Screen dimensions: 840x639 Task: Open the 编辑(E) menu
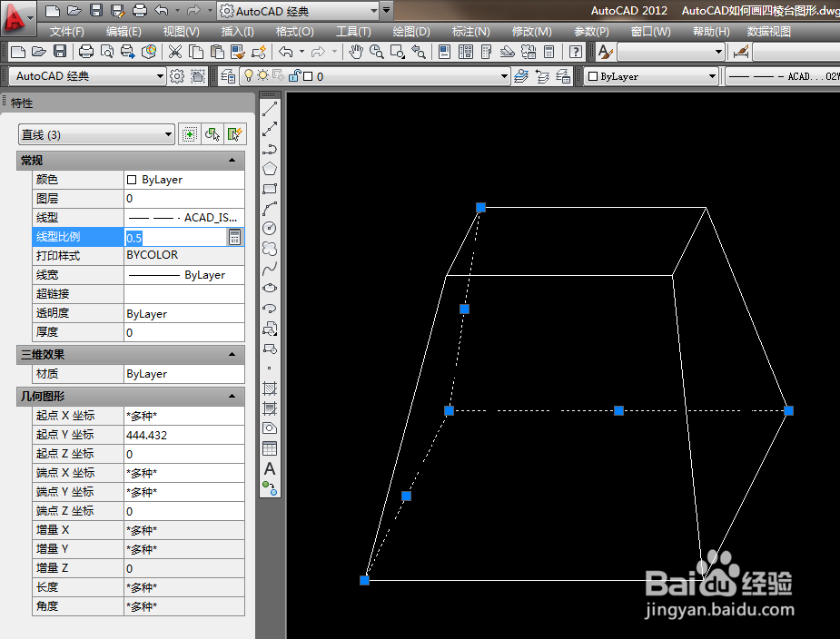pyautogui.click(x=124, y=32)
